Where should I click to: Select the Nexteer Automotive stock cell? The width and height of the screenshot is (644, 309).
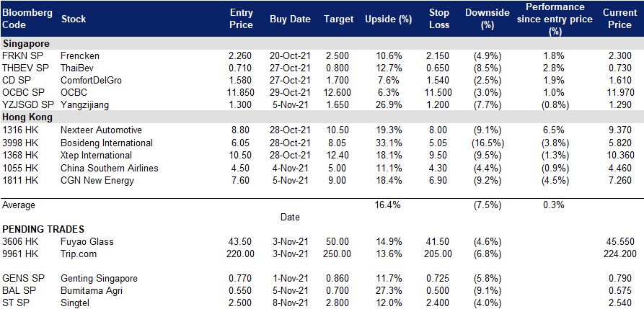coord(101,130)
